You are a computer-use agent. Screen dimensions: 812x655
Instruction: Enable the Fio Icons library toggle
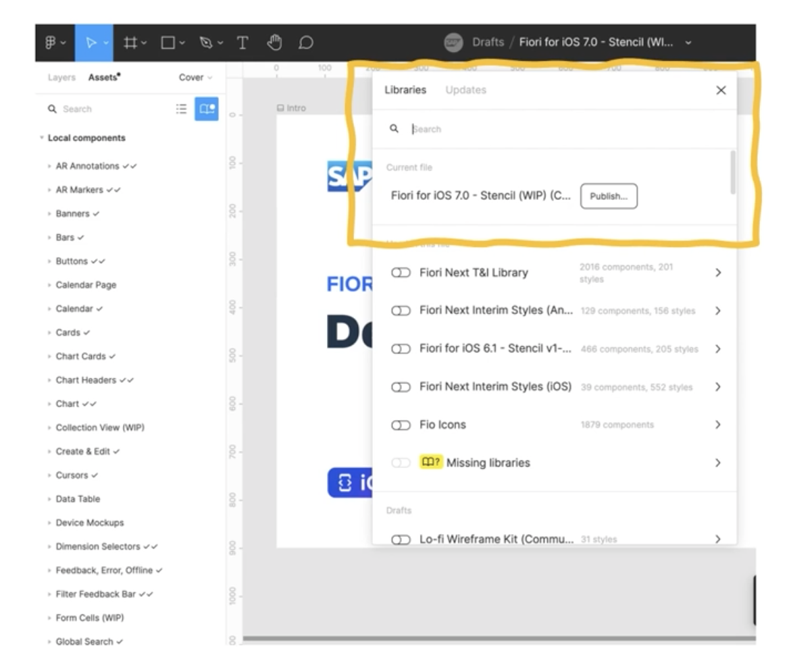click(401, 425)
